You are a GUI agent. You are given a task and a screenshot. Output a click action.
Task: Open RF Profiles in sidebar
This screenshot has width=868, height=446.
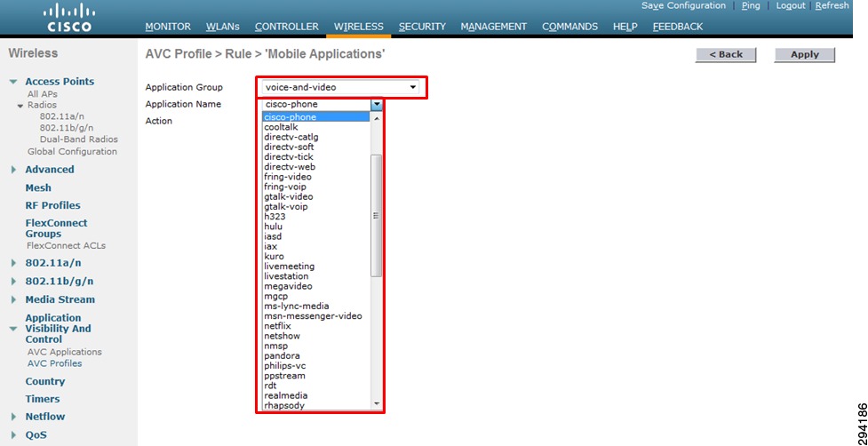point(52,205)
